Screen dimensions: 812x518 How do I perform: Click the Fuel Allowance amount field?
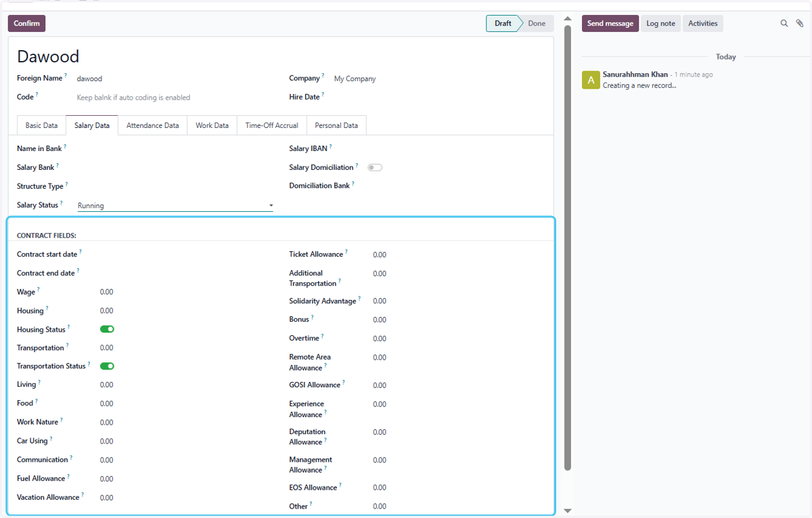(186, 479)
